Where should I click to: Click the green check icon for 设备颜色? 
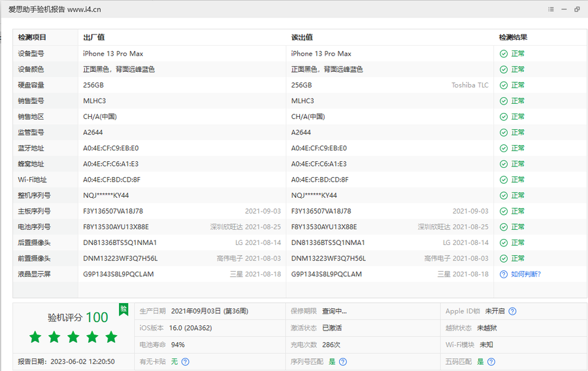[x=504, y=70]
